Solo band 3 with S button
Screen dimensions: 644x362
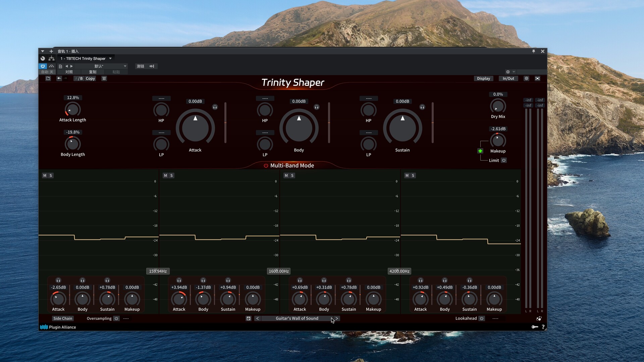pos(292,175)
